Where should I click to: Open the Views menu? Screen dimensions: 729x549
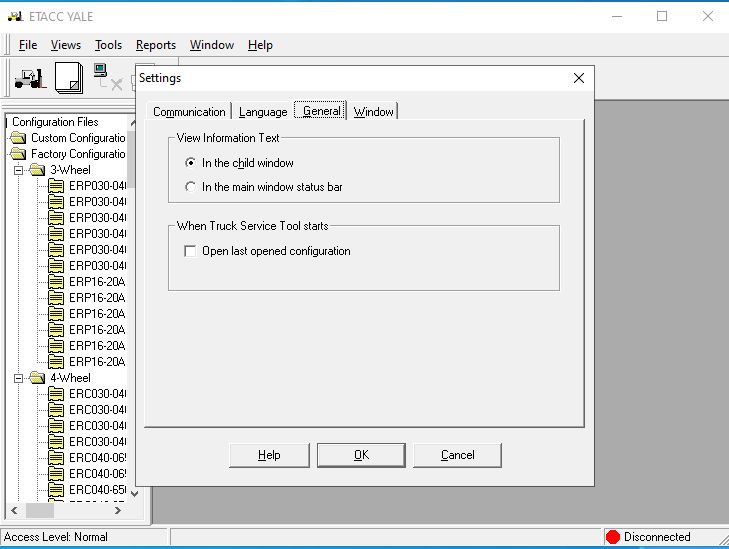coord(66,45)
